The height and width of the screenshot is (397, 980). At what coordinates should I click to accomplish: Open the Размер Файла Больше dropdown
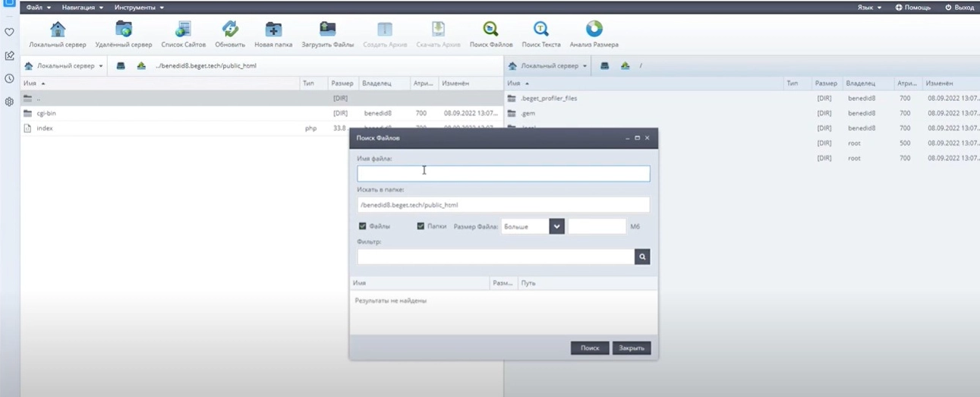pyautogui.click(x=556, y=226)
